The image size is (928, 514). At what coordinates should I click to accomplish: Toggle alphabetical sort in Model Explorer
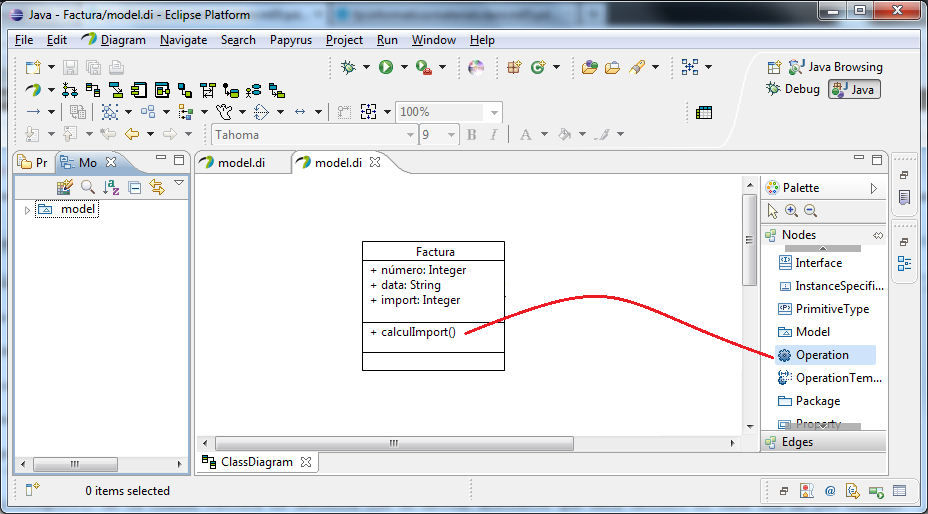pos(111,187)
